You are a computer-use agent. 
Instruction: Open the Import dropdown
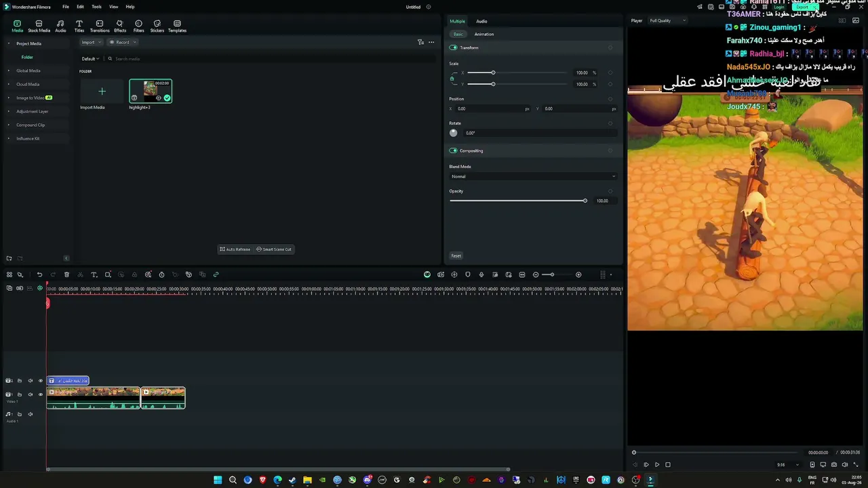(x=91, y=42)
